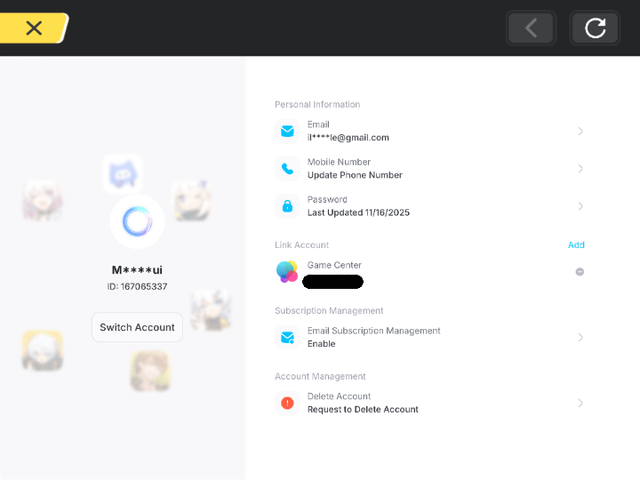Click the circular profile avatar

pyautogui.click(x=137, y=222)
